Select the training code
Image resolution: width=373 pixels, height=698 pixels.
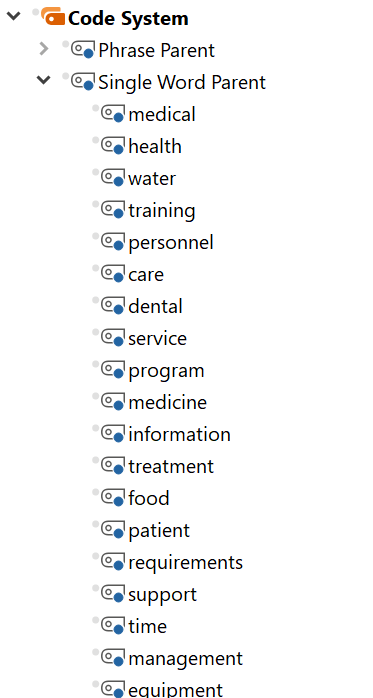(x=162, y=211)
